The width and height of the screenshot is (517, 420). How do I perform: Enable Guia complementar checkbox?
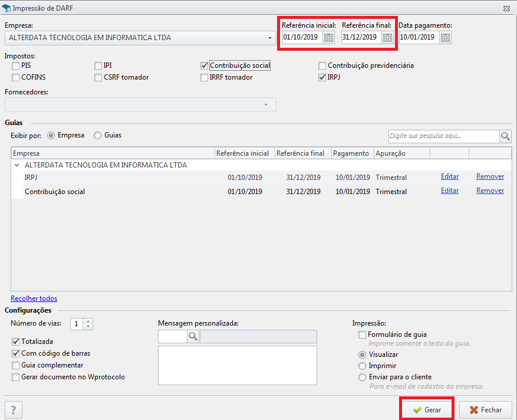pos(15,365)
